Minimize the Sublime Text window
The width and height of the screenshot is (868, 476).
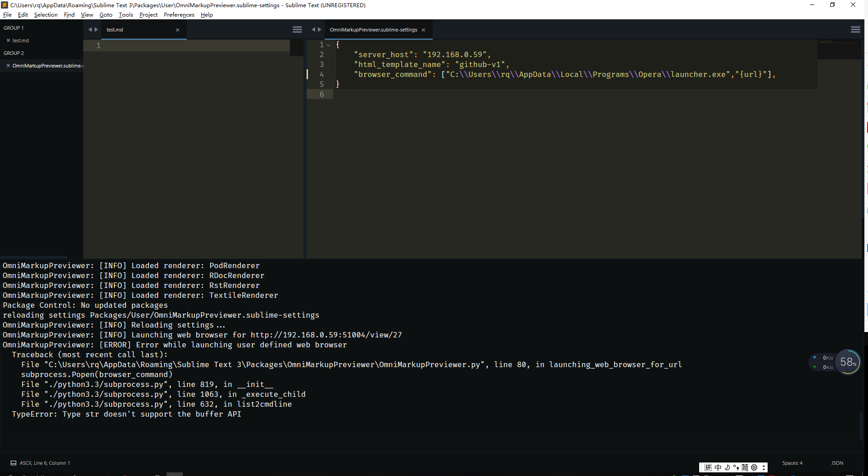point(812,5)
